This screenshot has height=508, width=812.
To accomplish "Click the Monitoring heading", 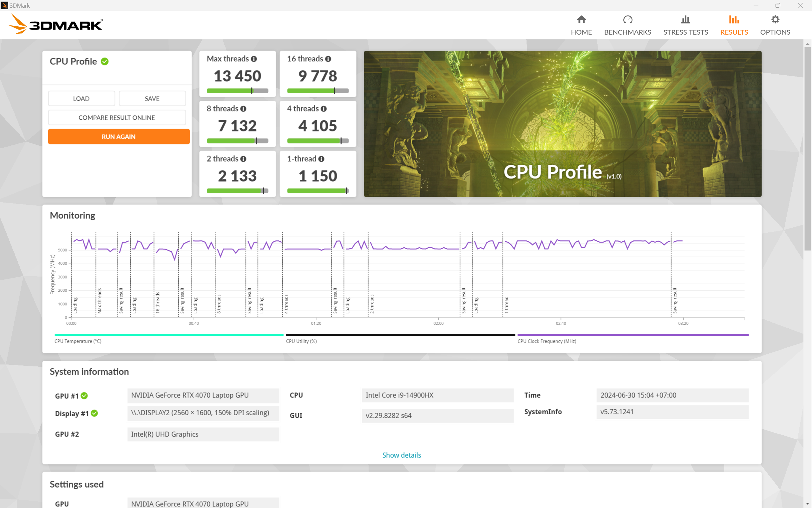I will [x=72, y=215].
